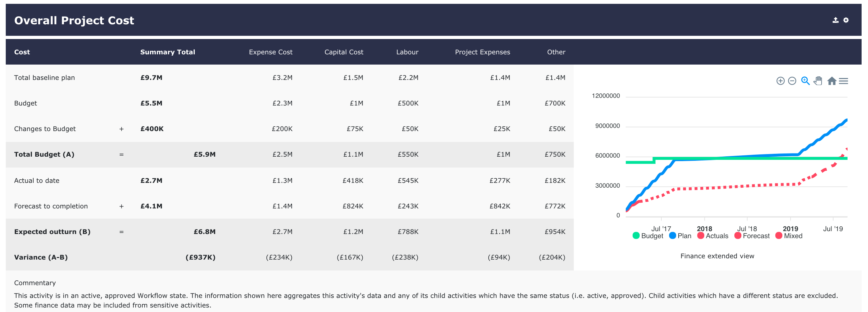Click the Project Expenses column header

pos(482,52)
